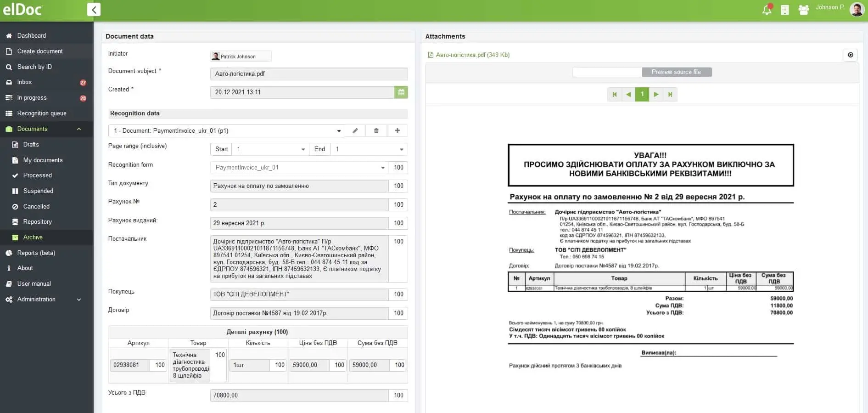This screenshot has height=413, width=868.
Task: Expand the recognition document dropdown
Action: coord(339,131)
